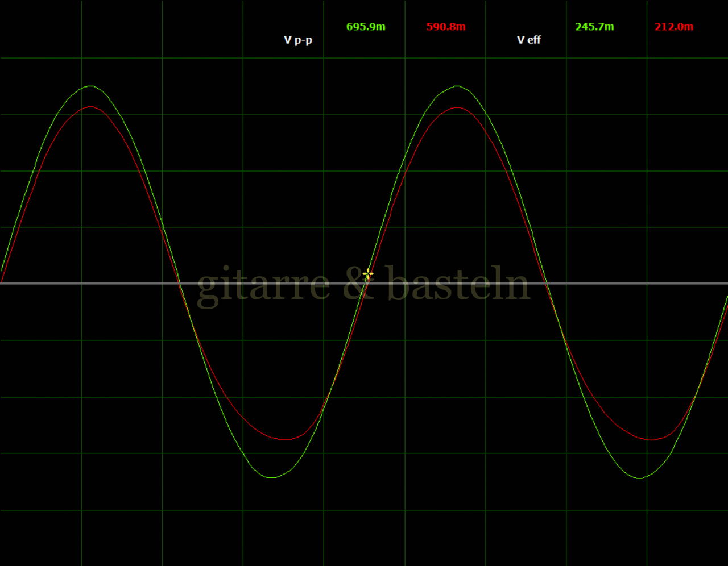Click the first trough of green waveform
Image resolution: width=728 pixels, height=566 pixels.
(x=272, y=477)
